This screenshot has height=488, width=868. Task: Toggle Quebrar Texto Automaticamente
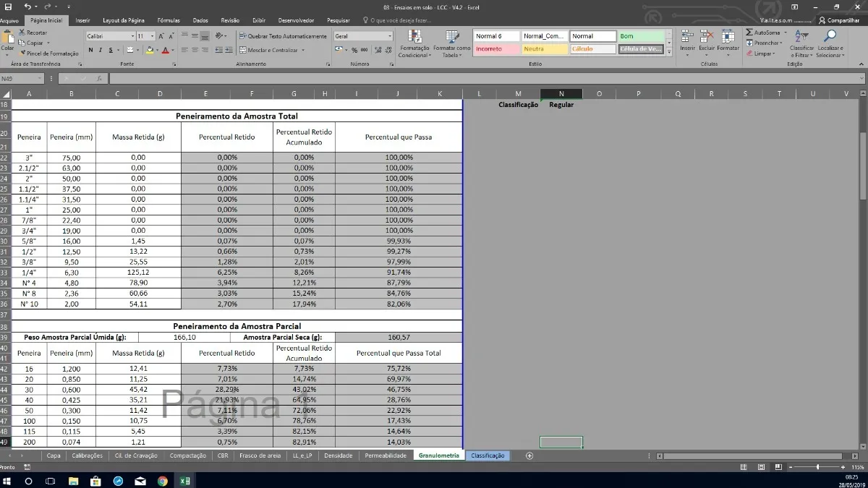[x=282, y=36]
